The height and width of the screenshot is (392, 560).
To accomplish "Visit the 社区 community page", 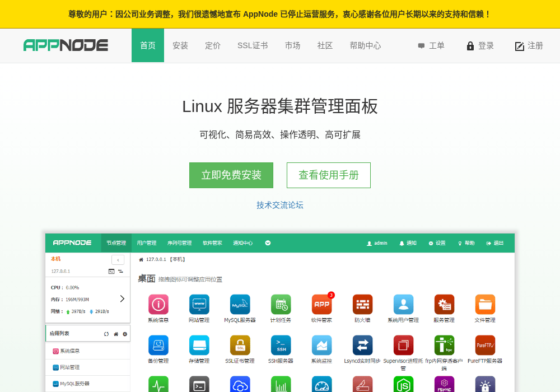I will 325,46.
